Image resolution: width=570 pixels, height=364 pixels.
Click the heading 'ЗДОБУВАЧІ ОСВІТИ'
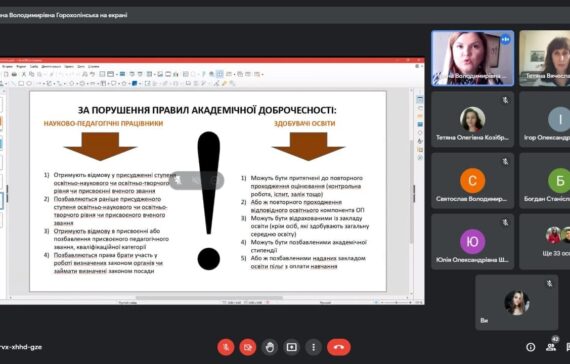(305, 124)
